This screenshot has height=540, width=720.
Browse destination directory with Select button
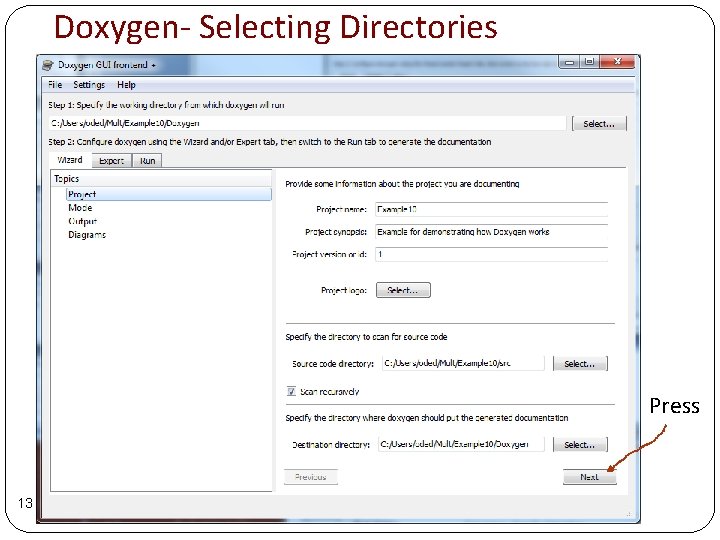pos(580,444)
